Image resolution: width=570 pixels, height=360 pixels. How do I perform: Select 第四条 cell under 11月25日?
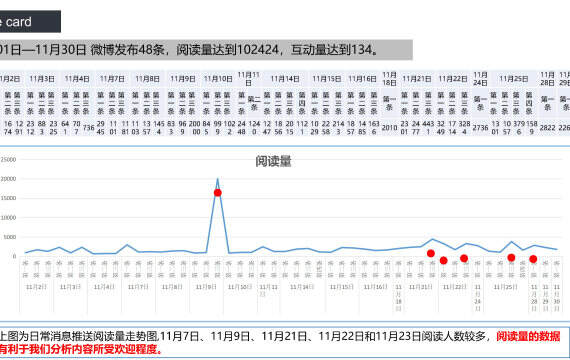coord(529,103)
